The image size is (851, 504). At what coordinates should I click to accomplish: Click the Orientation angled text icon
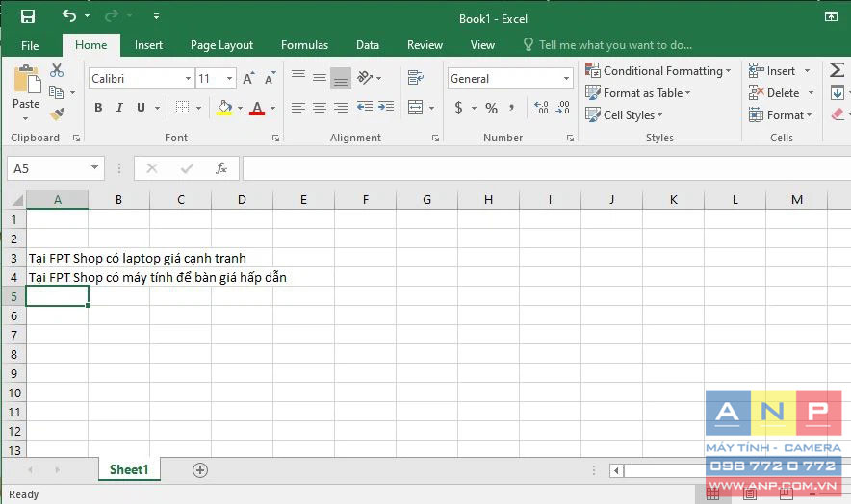click(x=365, y=78)
